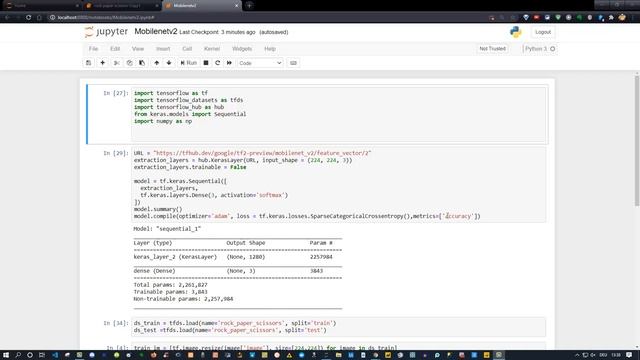The width and height of the screenshot is (640, 360).
Task: Open Windows taskbar search
Action: click(x=18, y=355)
